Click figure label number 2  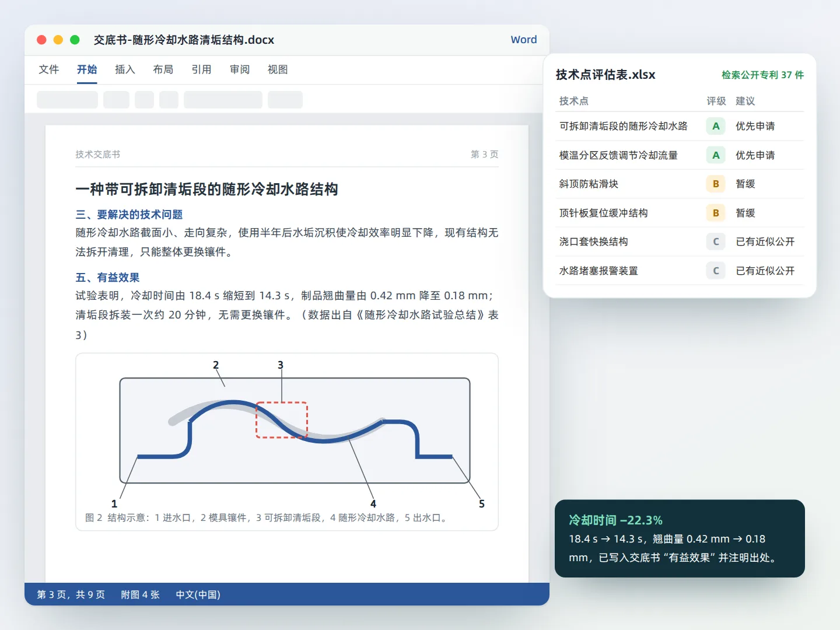tap(216, 365)
